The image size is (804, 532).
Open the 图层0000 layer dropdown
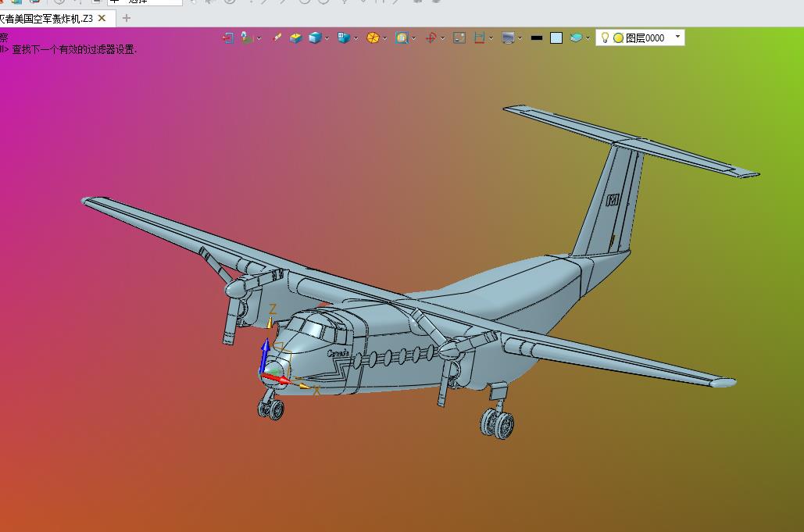click(678, 37)
